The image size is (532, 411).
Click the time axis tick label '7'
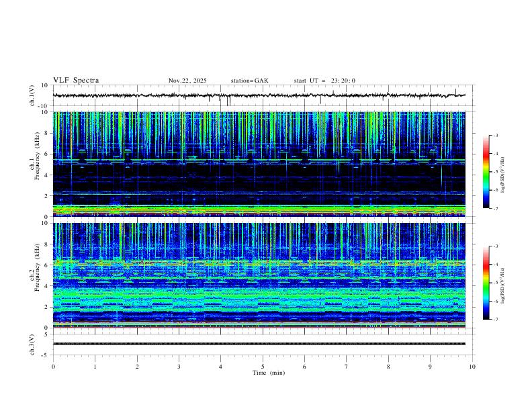(x=347, y=367)
